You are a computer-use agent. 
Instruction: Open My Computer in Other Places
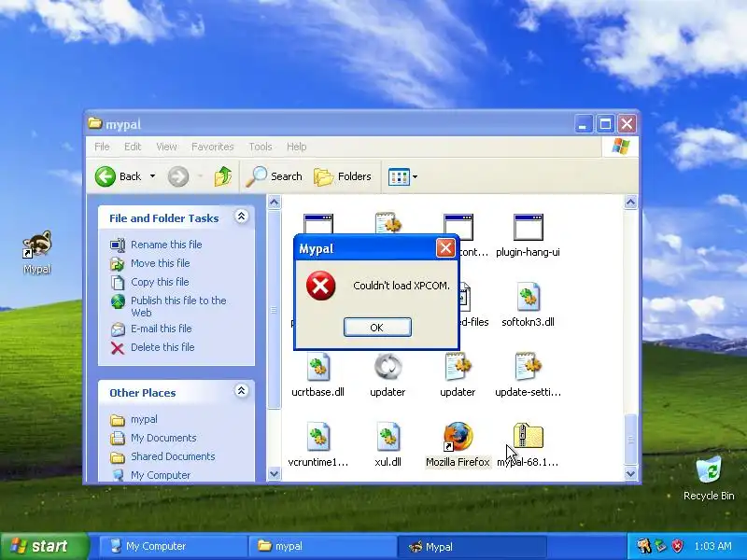150,475
